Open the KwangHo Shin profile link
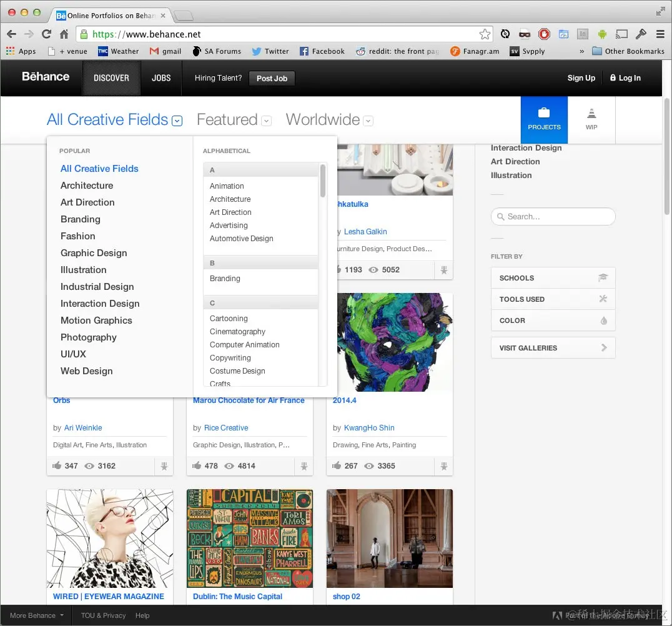The width and height of the screenshot is (672, 626). tap(369, 428)
